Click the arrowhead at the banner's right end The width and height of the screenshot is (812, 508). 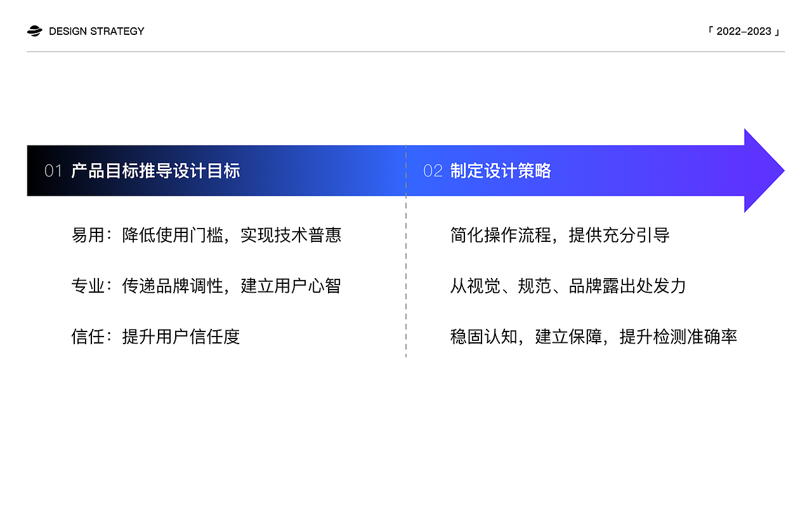(761, 170)
